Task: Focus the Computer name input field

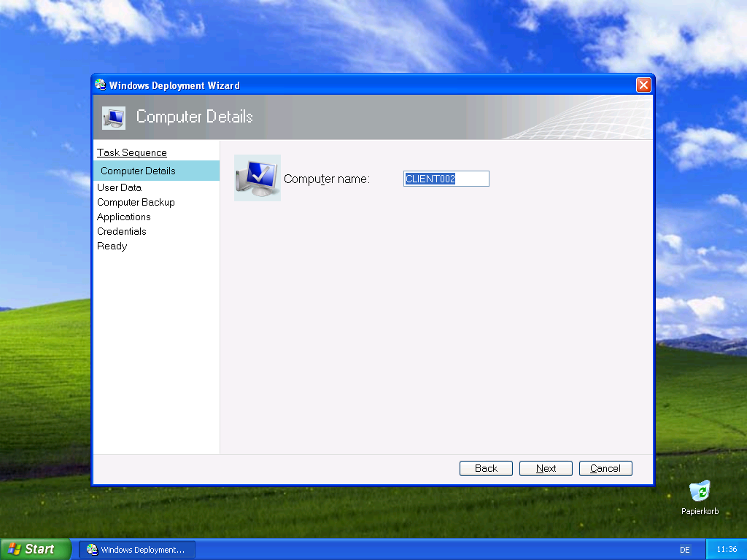Action: (x=446, y=179)
